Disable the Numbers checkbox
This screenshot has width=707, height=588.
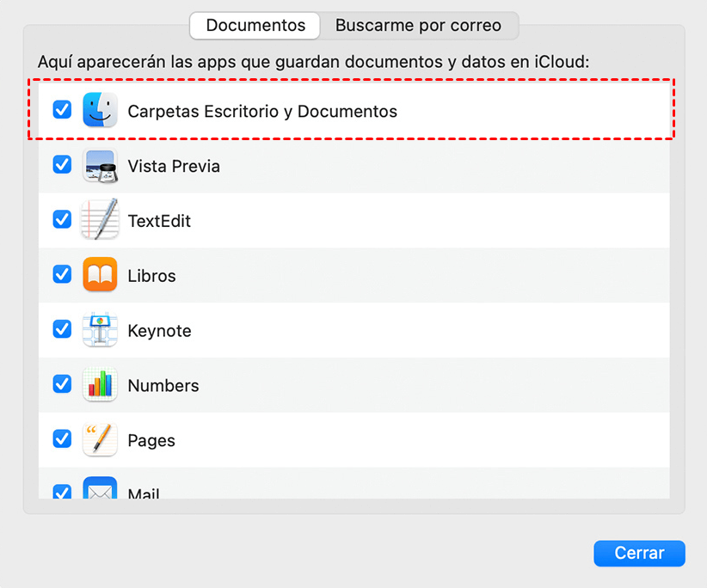[x=62, y=385]
